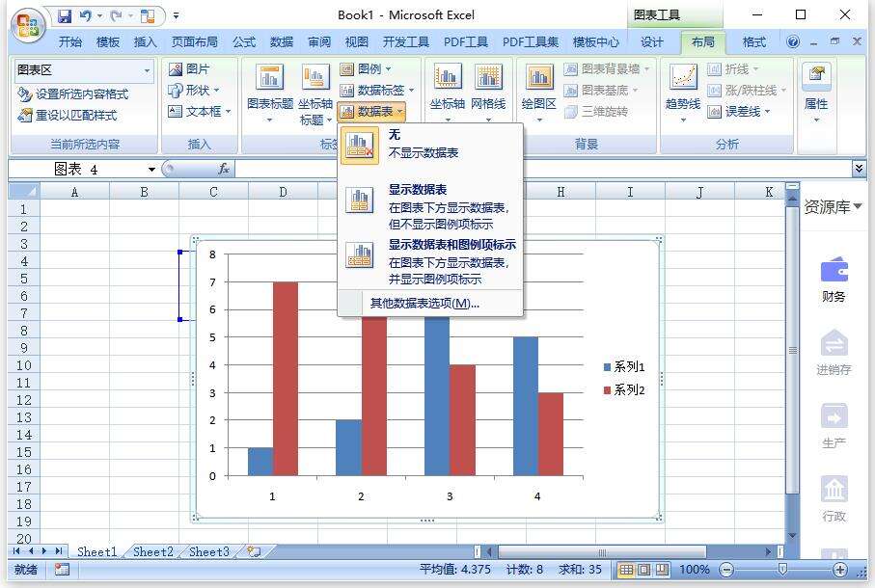Viewport: 875px width, 588px height.
Task: Customize Quick Access Toolbar dropdown
Action: pos(176,16)
